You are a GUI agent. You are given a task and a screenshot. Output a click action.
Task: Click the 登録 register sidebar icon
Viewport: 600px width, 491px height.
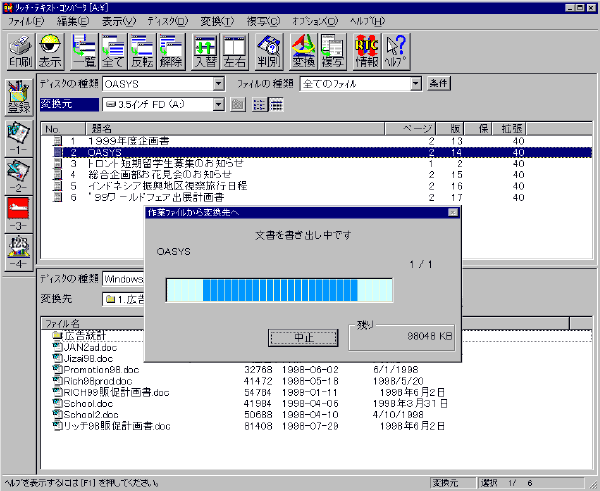[19, 97]
